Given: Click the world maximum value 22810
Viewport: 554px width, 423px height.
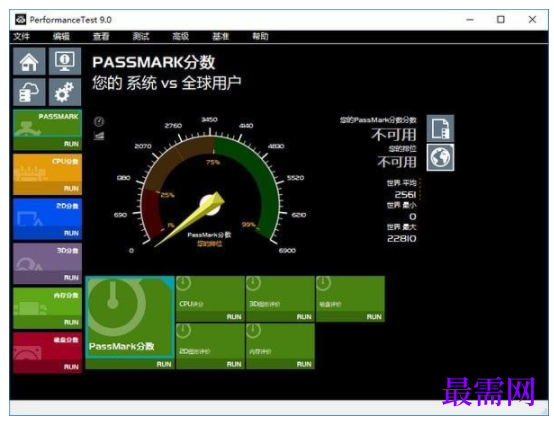Looking at the screenshot, I should pyautogui.click(x=402, y=239).
